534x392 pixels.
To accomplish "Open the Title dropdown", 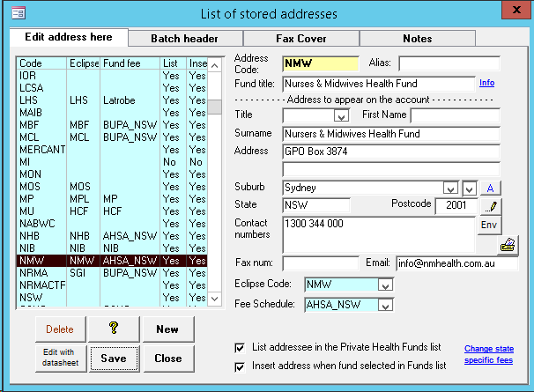I will coord(341,116).
